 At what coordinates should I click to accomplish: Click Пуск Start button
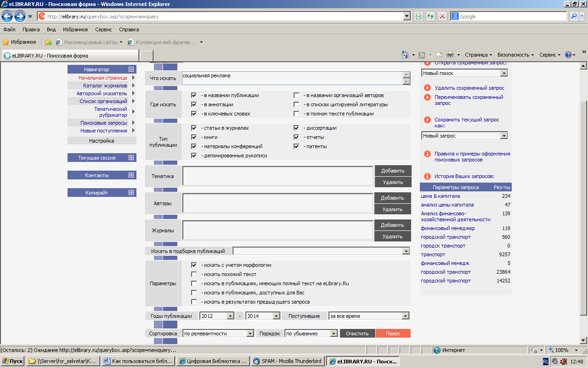coord(13,361)
